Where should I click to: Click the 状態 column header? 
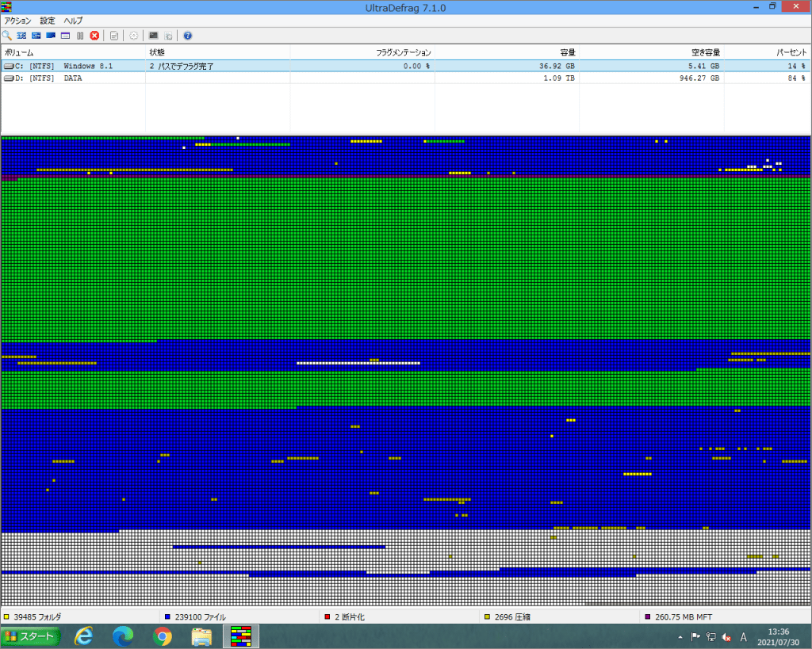(217, 52)
